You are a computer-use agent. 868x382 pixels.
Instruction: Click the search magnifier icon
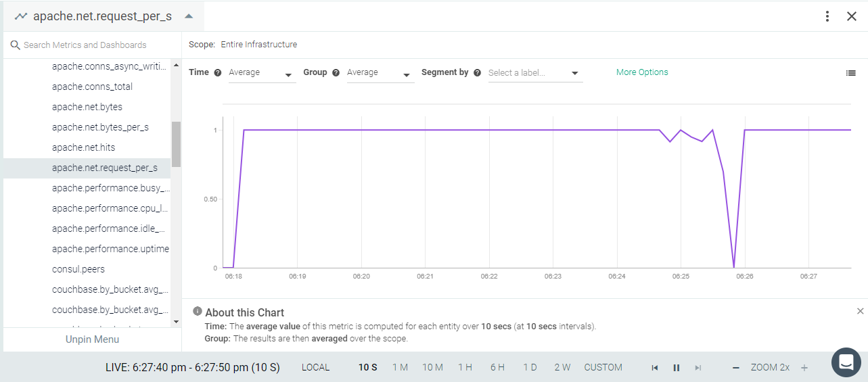[x=15, y=45]
